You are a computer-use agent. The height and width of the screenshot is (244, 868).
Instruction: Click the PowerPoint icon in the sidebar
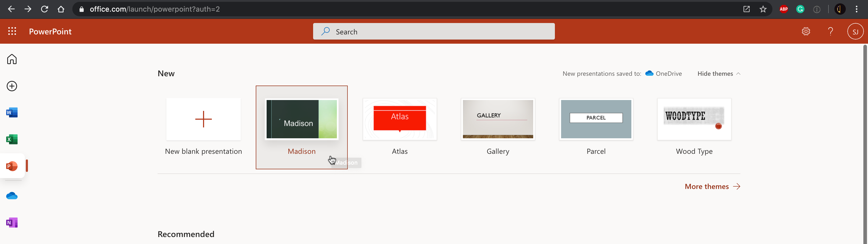[12, 166]
